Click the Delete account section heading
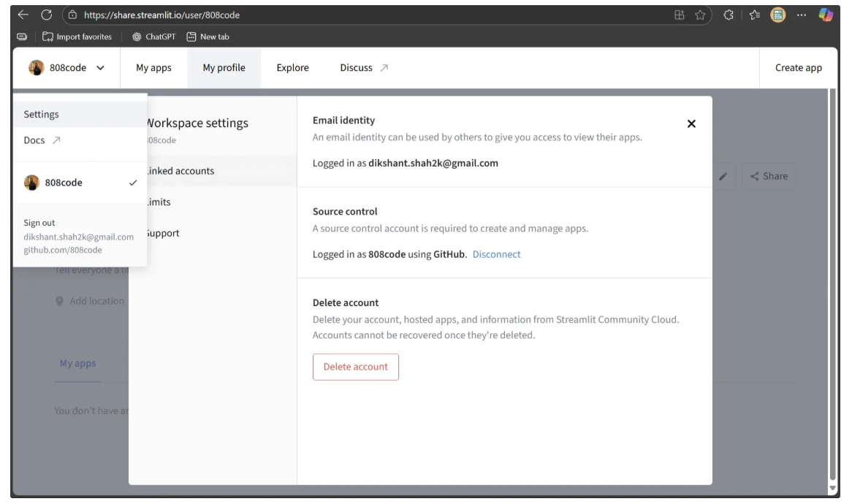 click(346, 302)
